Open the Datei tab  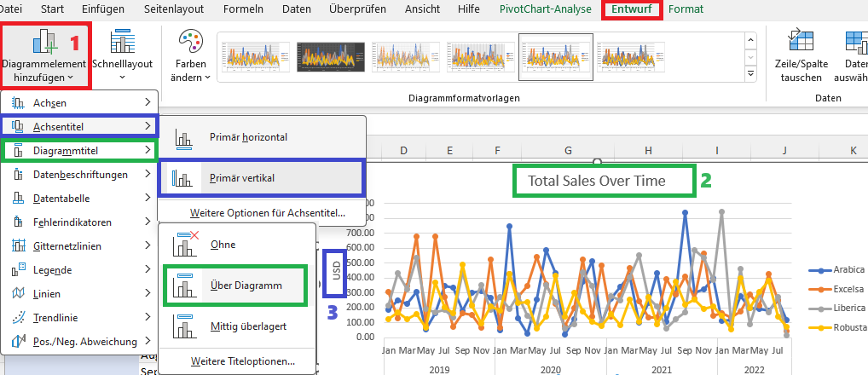click(10, 9)
